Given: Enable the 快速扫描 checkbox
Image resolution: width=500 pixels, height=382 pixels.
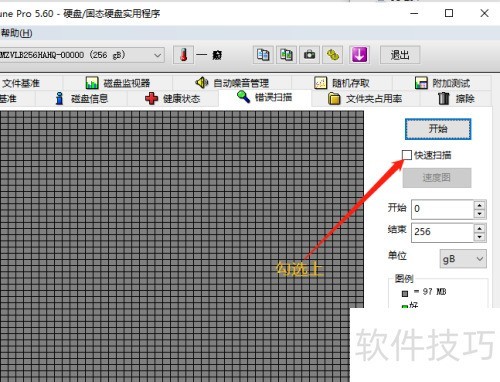Looking at the screenshot, I should click(x=406, y=155).
